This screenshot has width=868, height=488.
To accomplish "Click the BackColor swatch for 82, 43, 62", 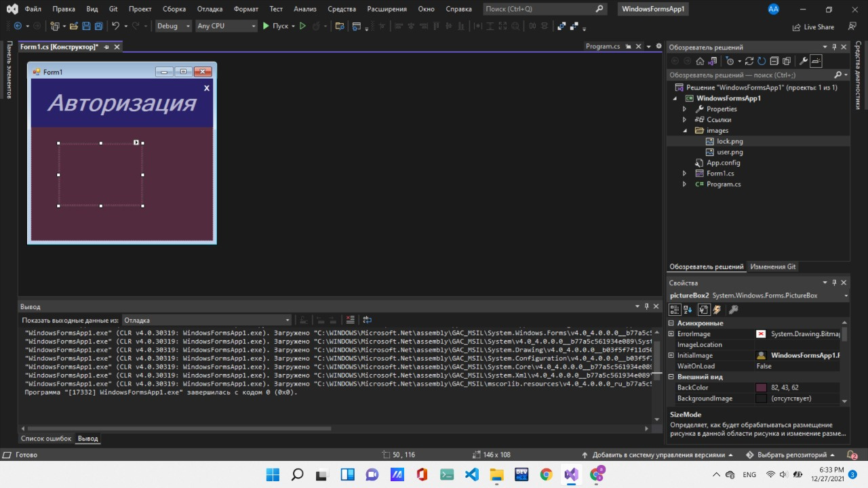I will pyautogui.click(x=761, y=388).
